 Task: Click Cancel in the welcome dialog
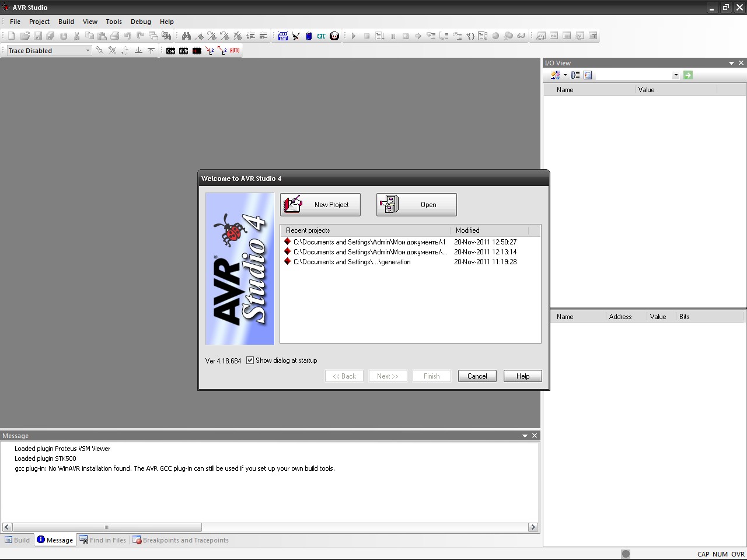point(477,376)
